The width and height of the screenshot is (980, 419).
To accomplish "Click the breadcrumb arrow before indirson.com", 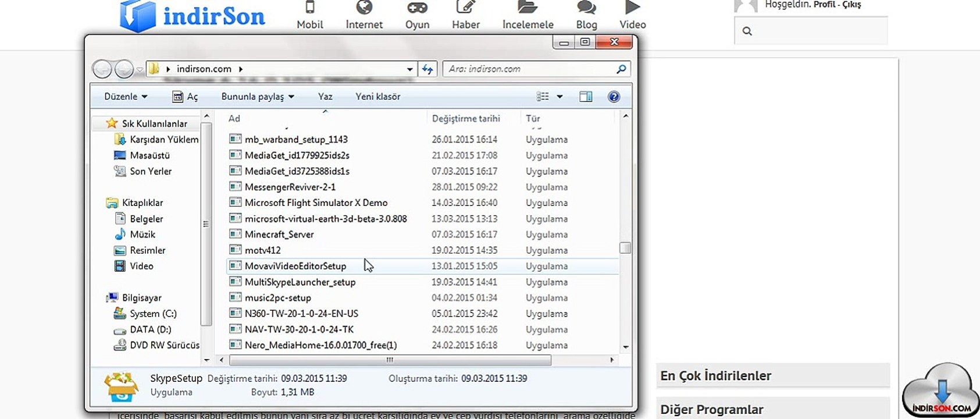I will pos(168,69).
